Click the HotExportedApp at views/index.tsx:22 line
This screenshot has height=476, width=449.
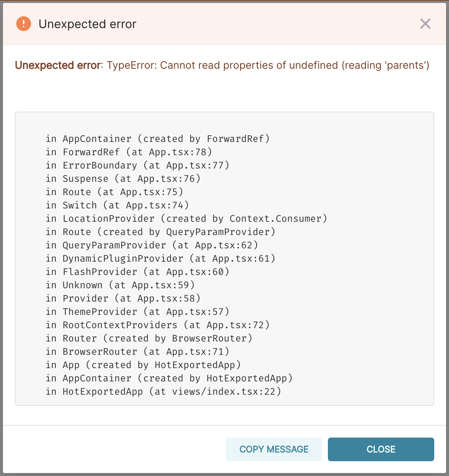[x=164, y=392]
